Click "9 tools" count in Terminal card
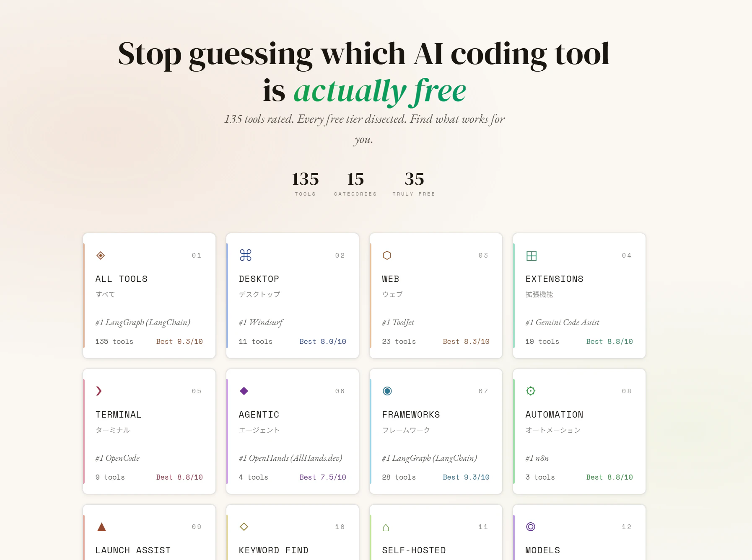The height and width of the screenshot is (560, 752). pyautogui.click(x=110, y=477)
